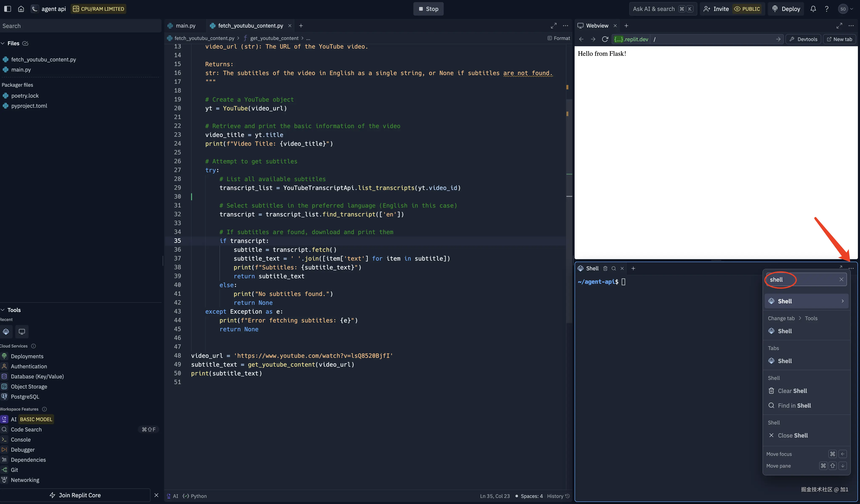Click the Deploy button
This screenshot has height=504, width=860.
[786, 9]
